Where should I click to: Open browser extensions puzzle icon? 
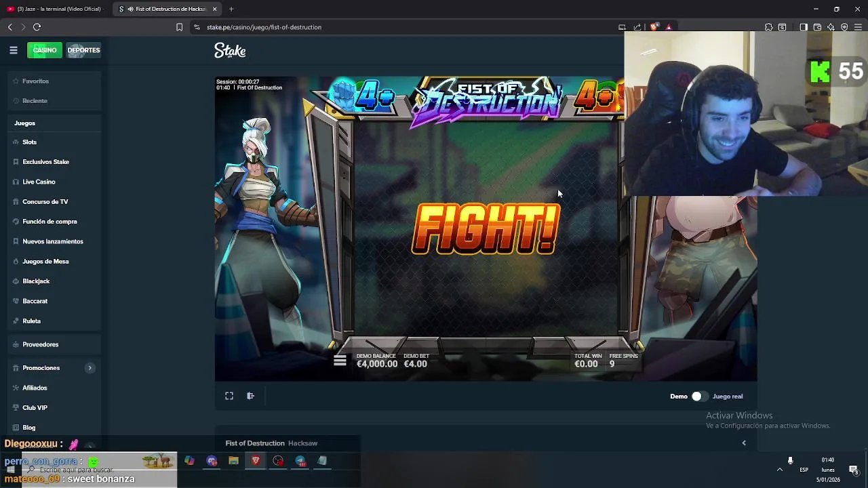pyautogui.click(x=768, y=27)
